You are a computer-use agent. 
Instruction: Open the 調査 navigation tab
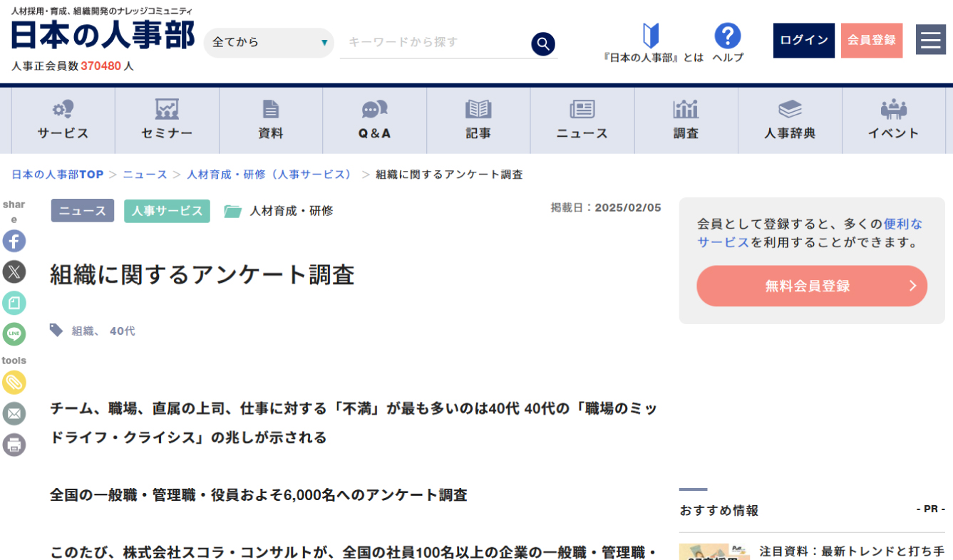tap(686, 120)
